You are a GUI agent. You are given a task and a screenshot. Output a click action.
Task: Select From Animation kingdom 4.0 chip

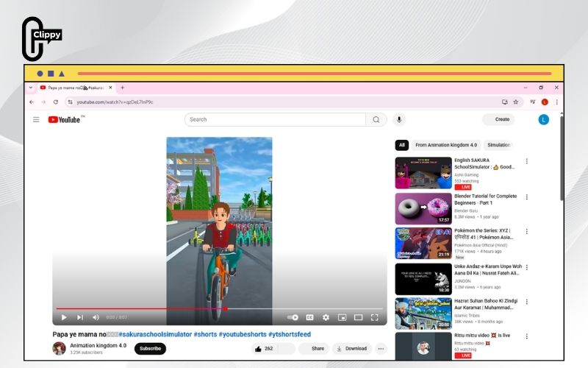point(446,145)
